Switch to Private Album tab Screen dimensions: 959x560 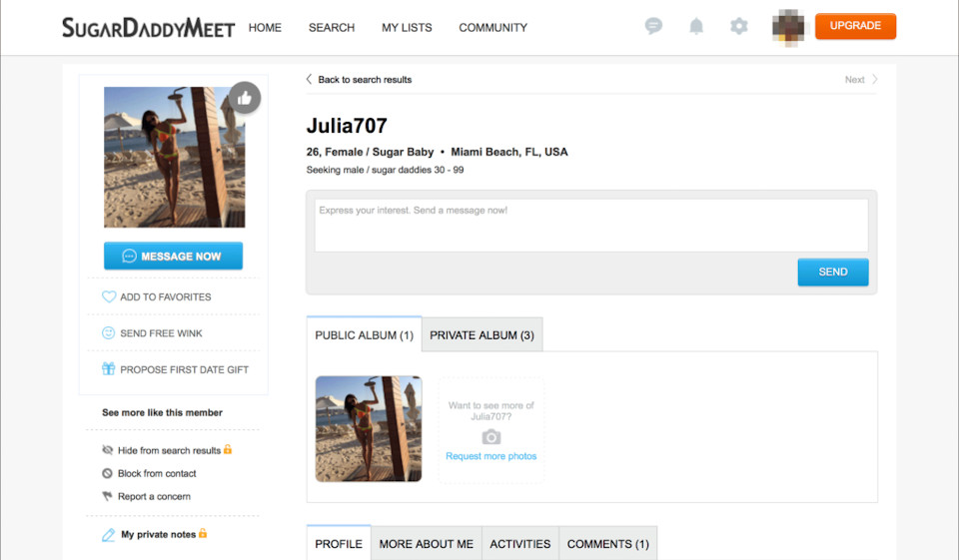(481, 335)
